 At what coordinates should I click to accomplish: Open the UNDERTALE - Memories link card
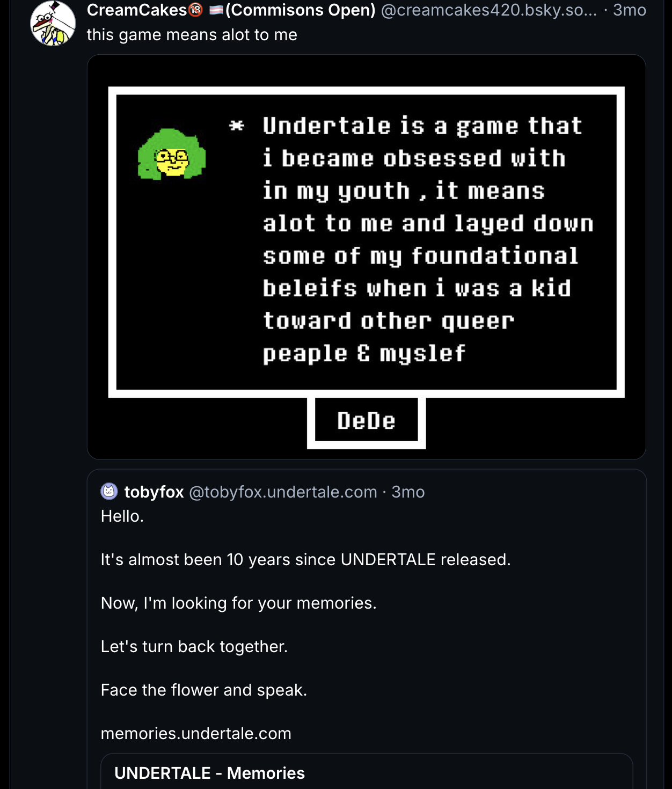coord(367,772)
